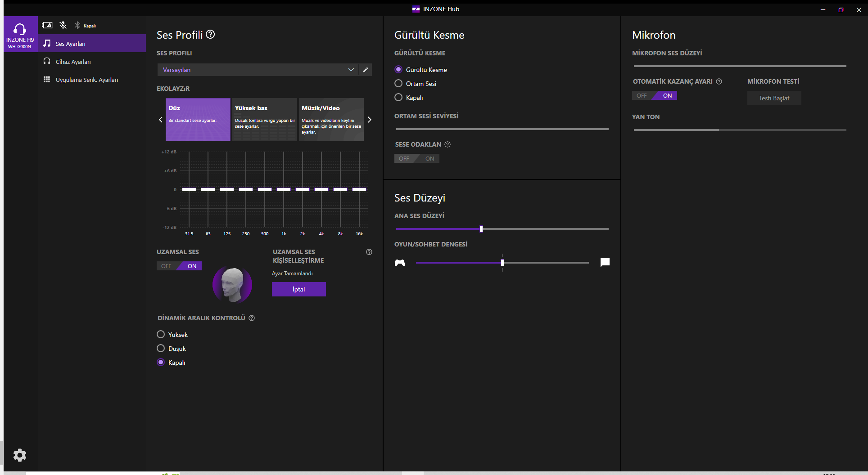Click the 8k equalizer band handle
The height and width of the screenshot is (475, 868).
340,189
